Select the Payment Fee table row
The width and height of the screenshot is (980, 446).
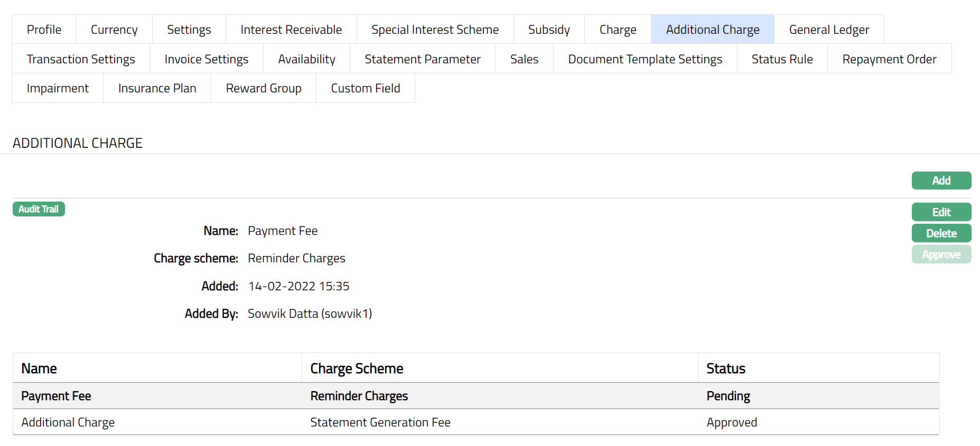(359, 396)
